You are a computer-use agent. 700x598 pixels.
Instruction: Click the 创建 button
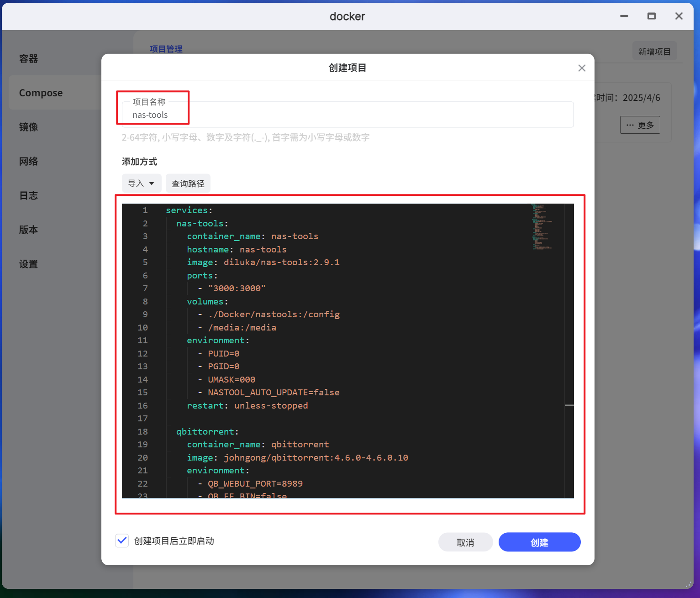tap(539, 542)
